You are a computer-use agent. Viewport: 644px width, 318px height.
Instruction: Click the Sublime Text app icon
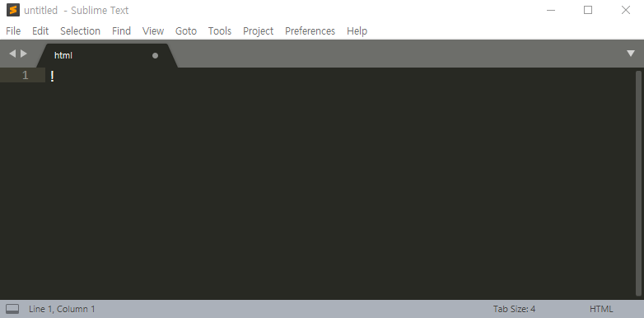pos(13,10)
